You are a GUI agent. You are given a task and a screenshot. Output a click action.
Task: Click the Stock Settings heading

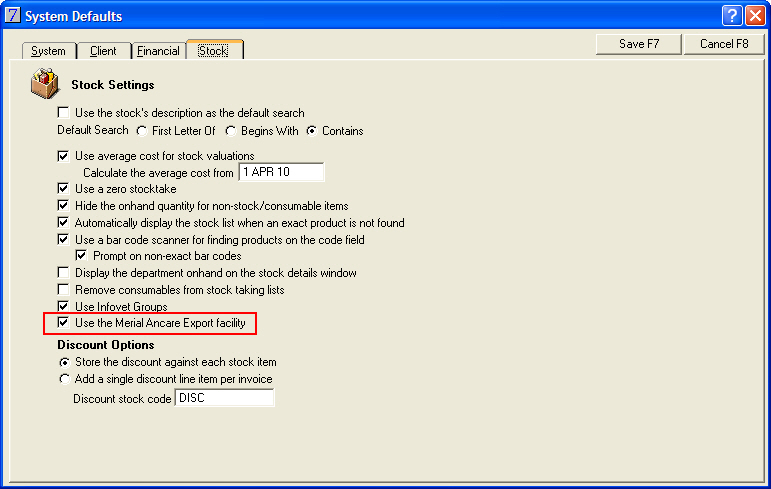113,85
